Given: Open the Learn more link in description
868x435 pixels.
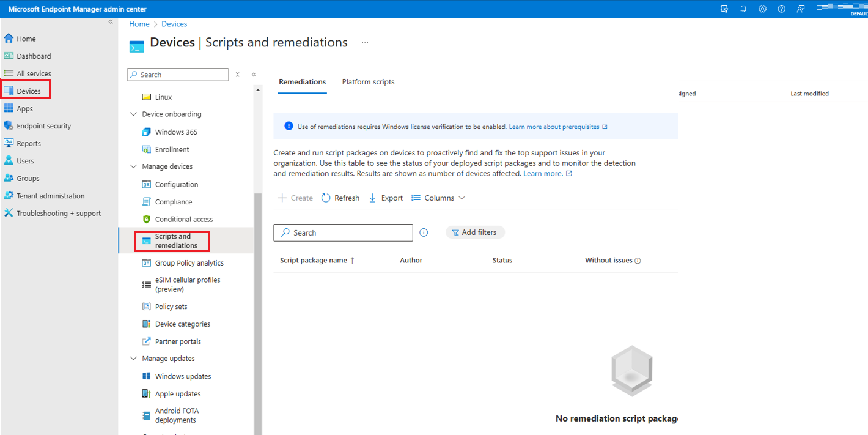Looking at the screenshot, I should pyautogui.click(x=547, y=174).
